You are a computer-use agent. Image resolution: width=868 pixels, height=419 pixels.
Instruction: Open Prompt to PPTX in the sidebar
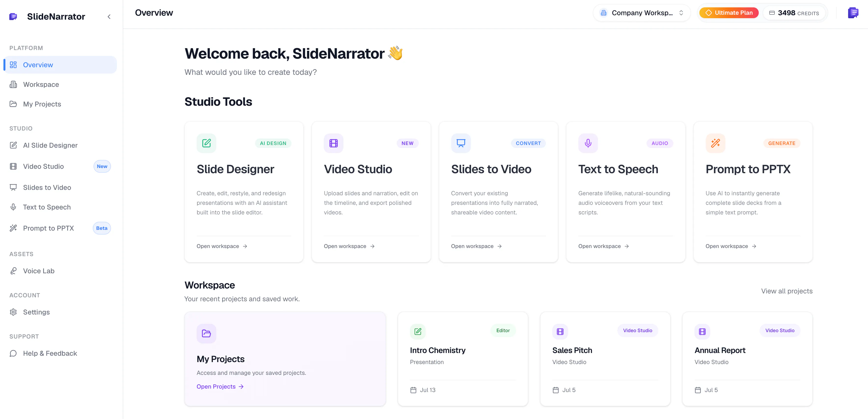click(x=60, y=228)
